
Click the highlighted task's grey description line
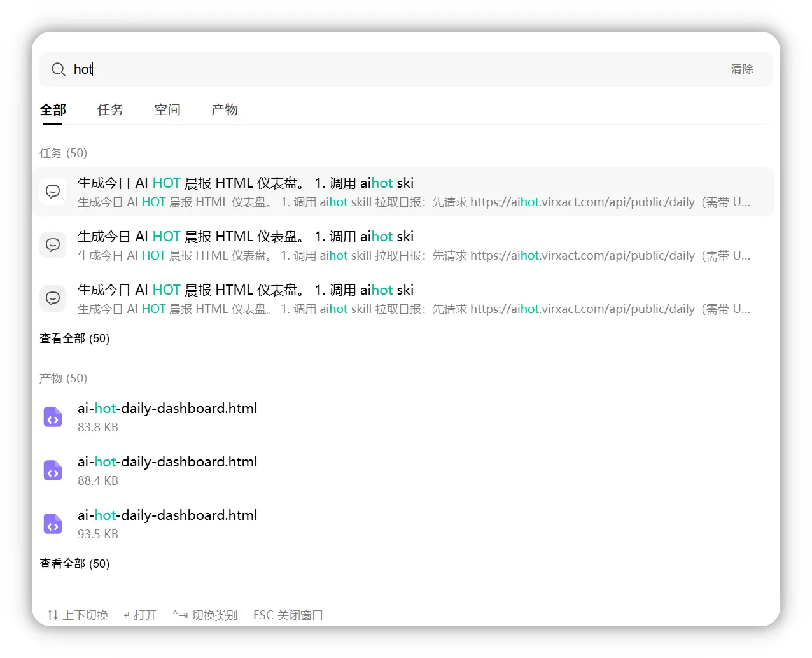click(x=414, y=202)
